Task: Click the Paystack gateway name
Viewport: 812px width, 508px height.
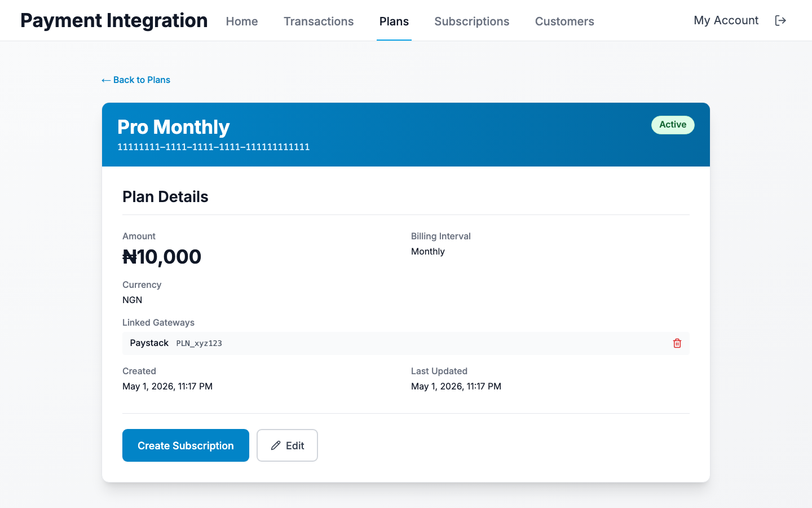Action: tap(149, 343)
